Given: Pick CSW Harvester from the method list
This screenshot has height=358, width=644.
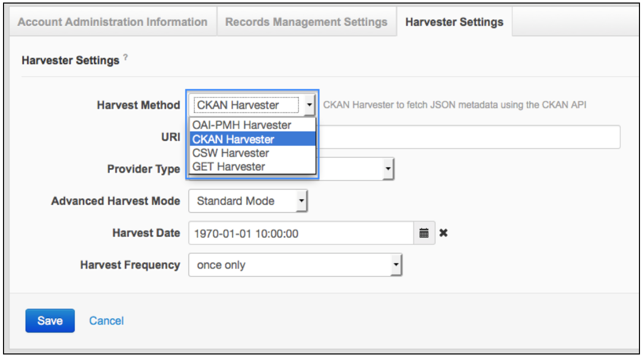Looking at the screenshot, I should (x=231, y=153).
